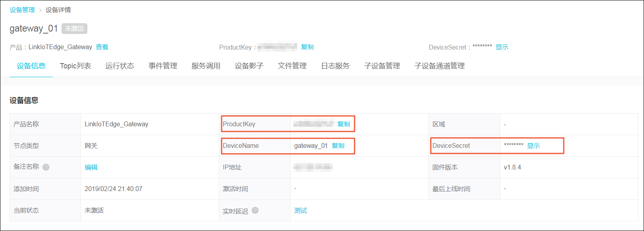Click 编辑 to edit 备注名称
This screenshot has height=231, width=644.
[x=91, y=167]
